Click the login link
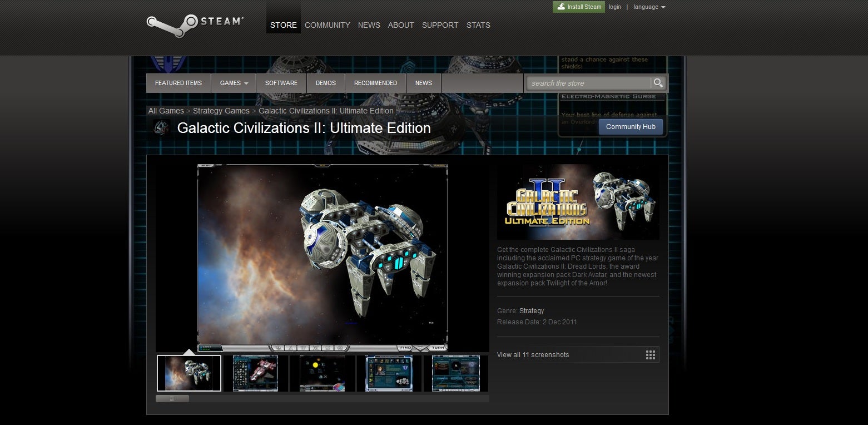Viewport: 868px width, 425px height. coord(615,7)
